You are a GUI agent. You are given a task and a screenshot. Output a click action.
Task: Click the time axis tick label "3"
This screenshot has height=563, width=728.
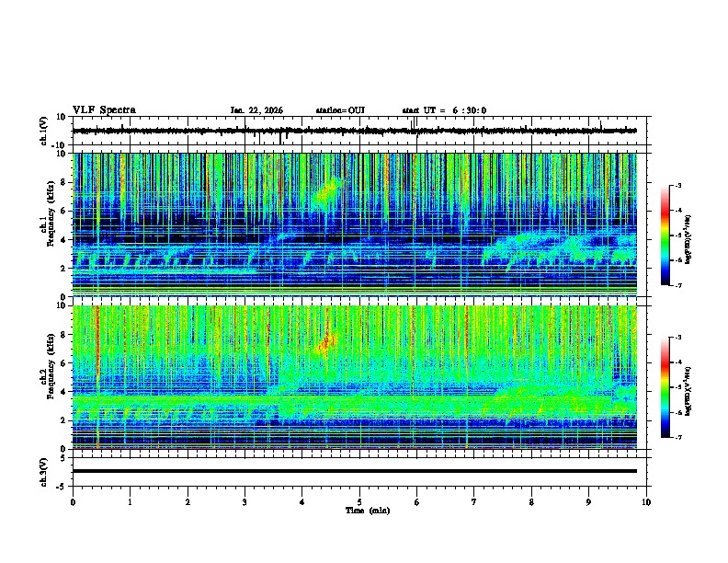point(245,502)
